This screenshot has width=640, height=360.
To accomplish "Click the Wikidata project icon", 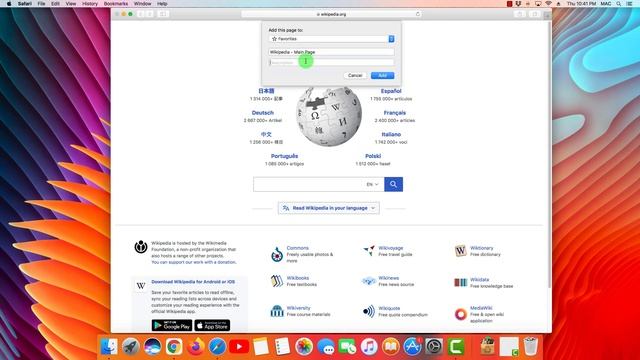I will [x=460, y=282].
